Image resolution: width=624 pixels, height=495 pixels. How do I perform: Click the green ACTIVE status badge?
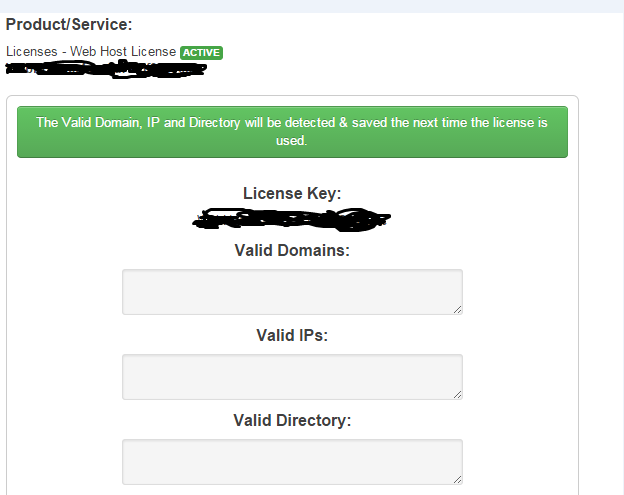tap(201, 53)
